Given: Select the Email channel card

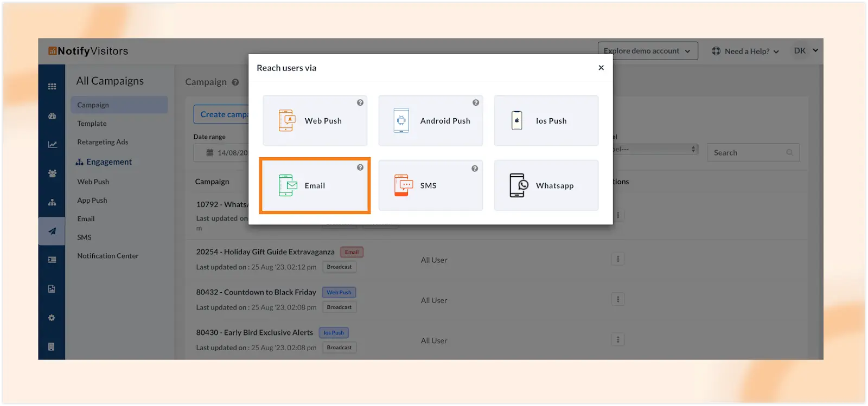Looking at the screenshot, I should pyautogui.click(x=315, y=186).
